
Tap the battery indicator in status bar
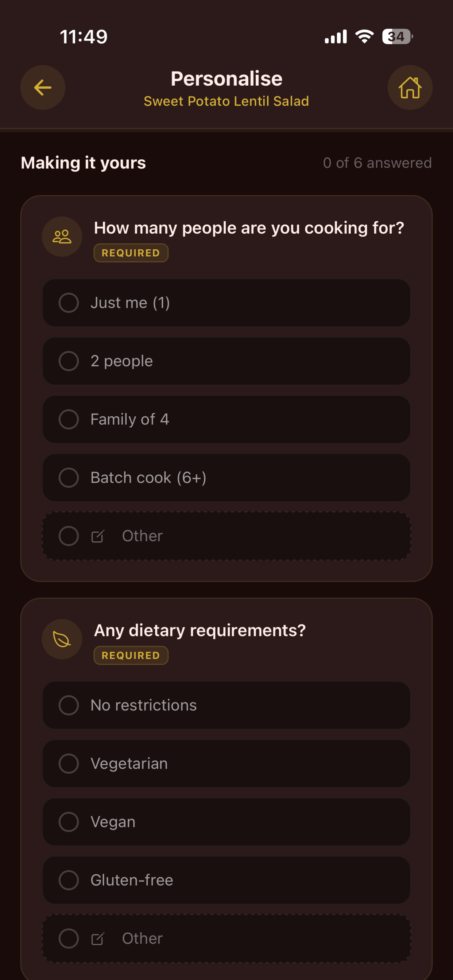[398, 36]
